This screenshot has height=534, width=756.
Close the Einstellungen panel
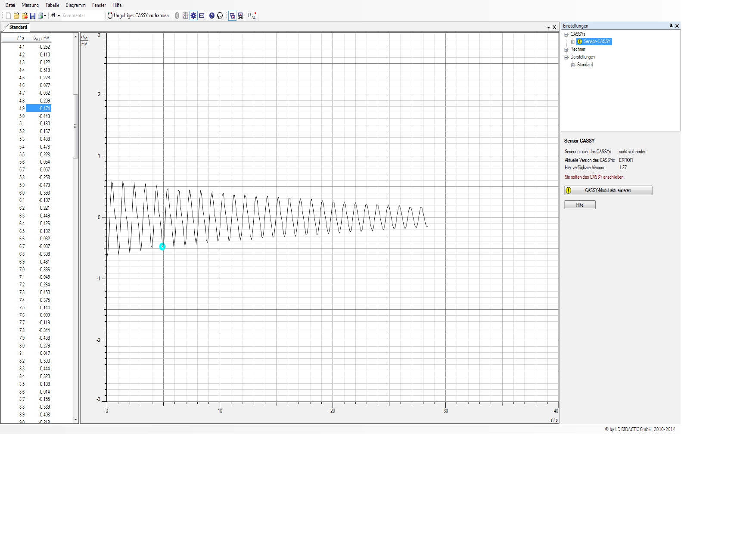tap(677, 26)
